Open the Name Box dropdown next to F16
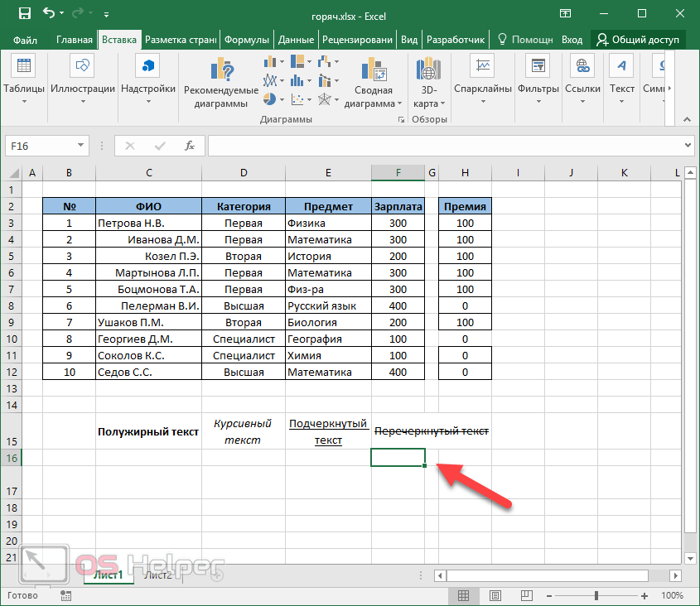This screenshot has width=700, height=606. tap(81, 146)
